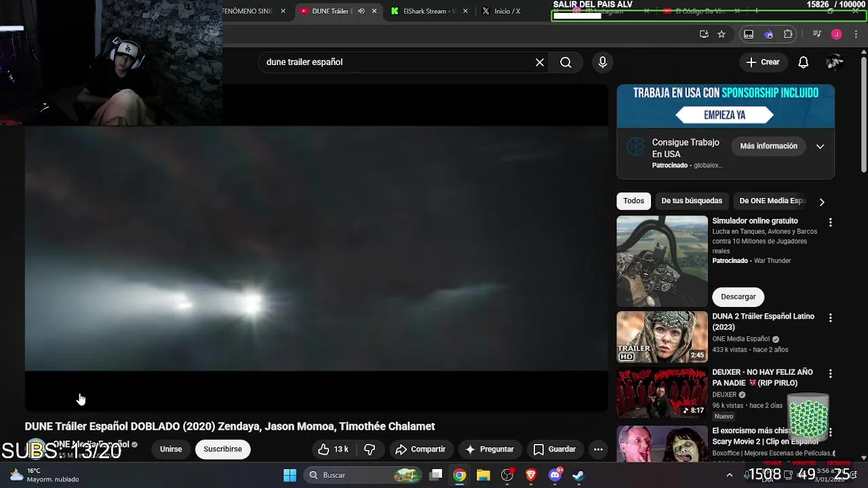Image resolution: width=868 pixels, height=488 pixels.
Task: Click EMPIEZA YA on the banner ad
Action: point(724,115)
